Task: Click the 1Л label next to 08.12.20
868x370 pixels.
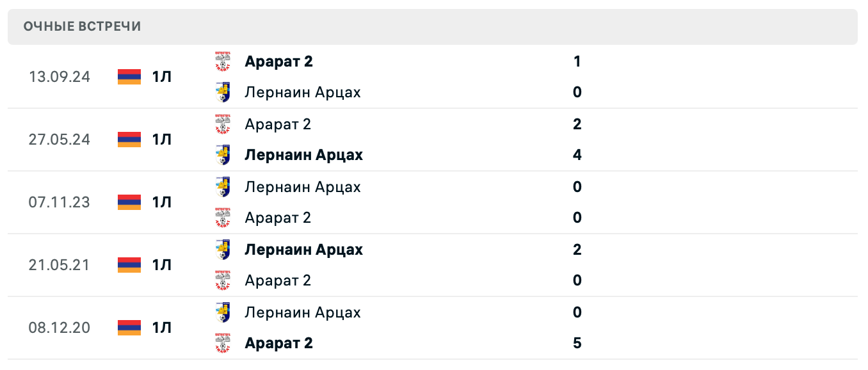Action: (x=162, y=327)
